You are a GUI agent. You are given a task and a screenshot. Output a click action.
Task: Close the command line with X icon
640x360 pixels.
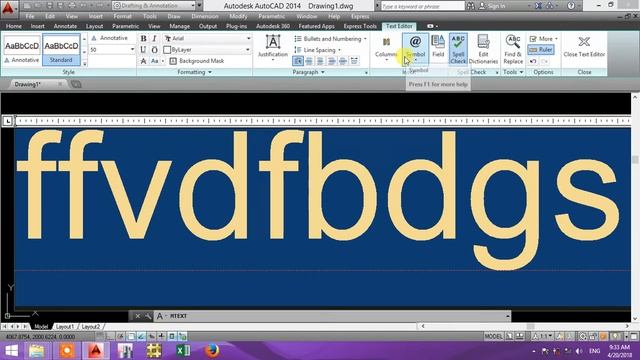(x=138, y=316)
